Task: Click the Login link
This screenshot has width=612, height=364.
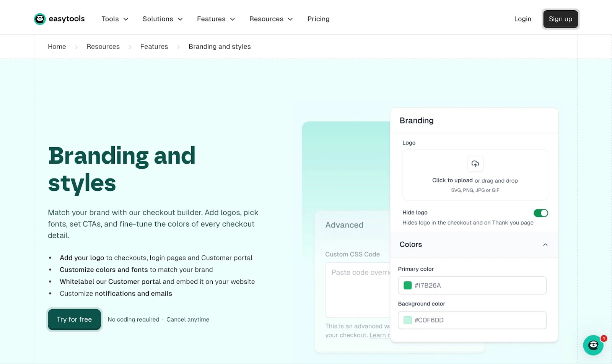Action: tap(522, 19)
